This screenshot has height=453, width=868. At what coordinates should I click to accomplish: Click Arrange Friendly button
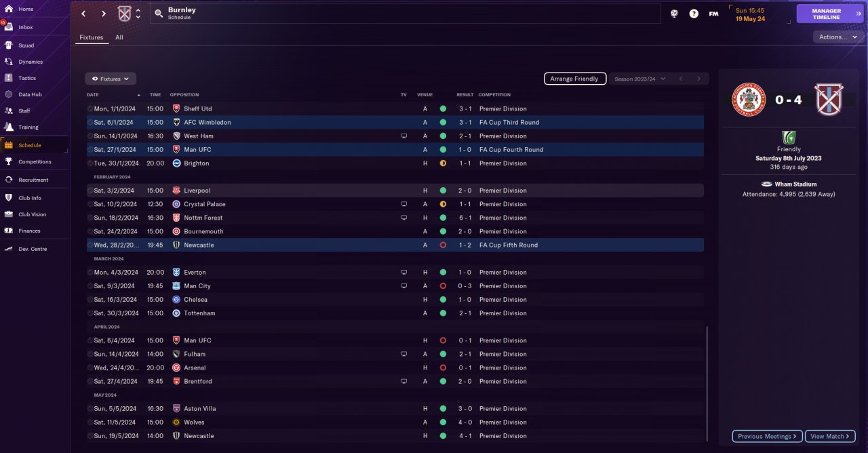pos(575,79)
